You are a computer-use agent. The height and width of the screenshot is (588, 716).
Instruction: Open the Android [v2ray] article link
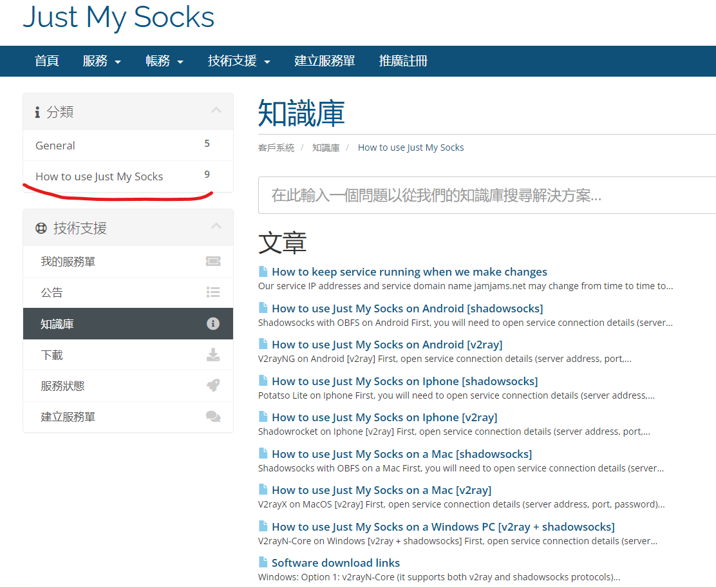tap(387, 345)
